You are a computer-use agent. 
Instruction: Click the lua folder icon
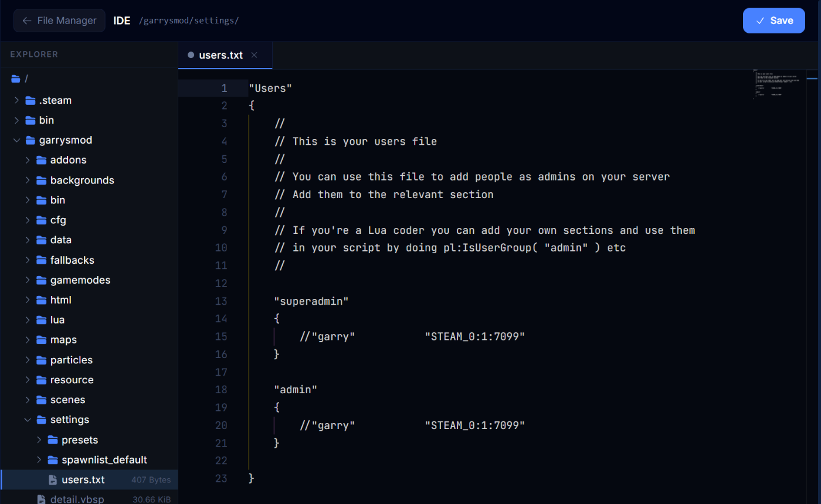point(42,320)
